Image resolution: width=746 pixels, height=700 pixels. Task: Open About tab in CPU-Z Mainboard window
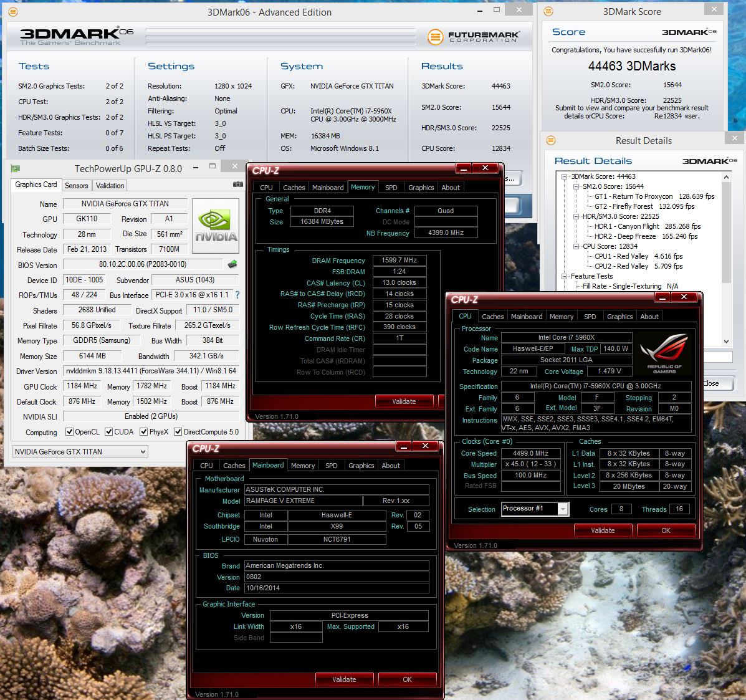[x=391, y=466]
